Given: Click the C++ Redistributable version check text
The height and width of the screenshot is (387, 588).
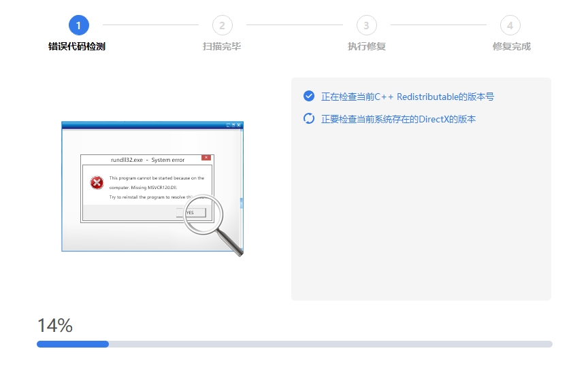Looking at the screenshot, I should pos(407,97).
